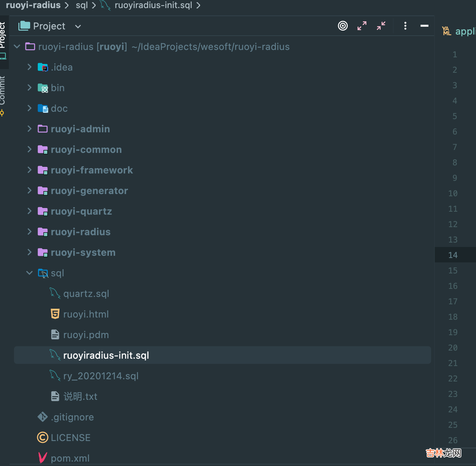The image size is (476, 466).
Task: Click the Select Opened File target icon
Action: 342,26
